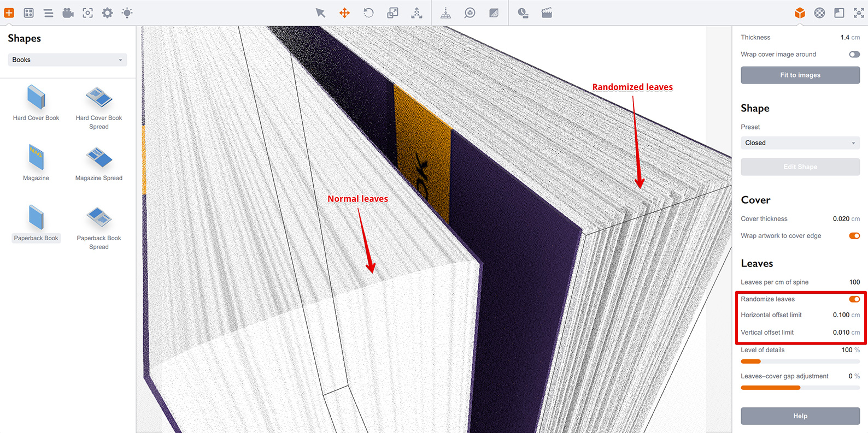Select the Paperback Book shape
868x433 pixels.
[36, 223]
